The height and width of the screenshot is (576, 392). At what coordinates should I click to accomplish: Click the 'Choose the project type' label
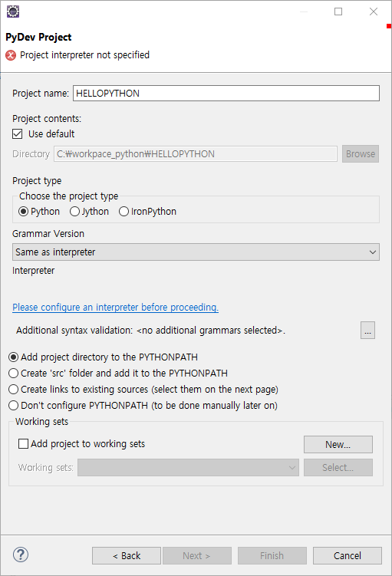coord(69,196)
